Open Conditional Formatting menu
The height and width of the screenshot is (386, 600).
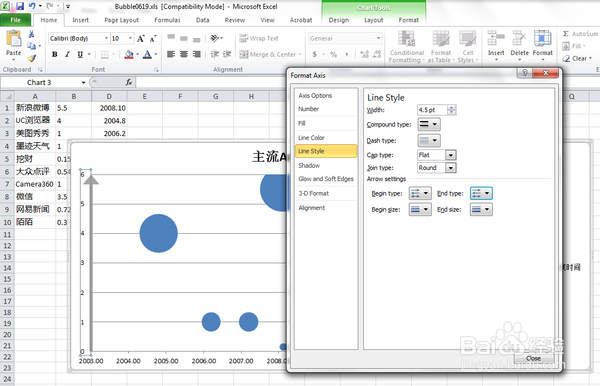click(x=406, y=47)
